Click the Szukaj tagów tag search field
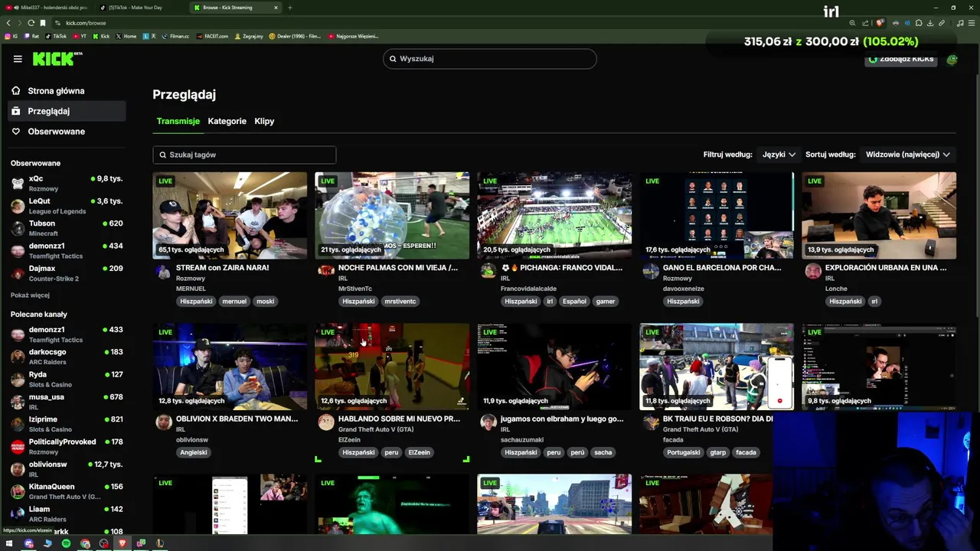980x551 pixels. click(x=244, y=155)
